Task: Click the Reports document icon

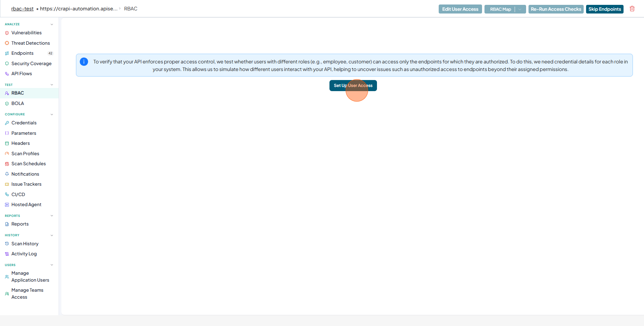Action: tap(7, 224)
